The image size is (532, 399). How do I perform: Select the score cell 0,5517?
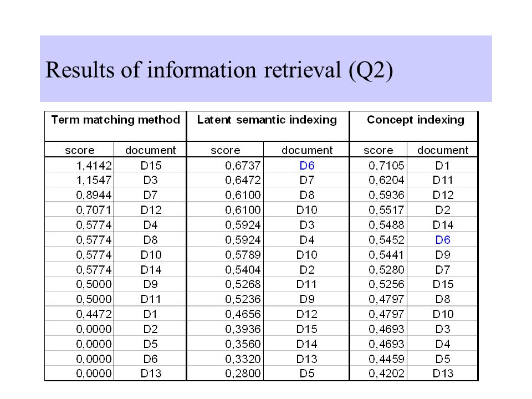378,209
